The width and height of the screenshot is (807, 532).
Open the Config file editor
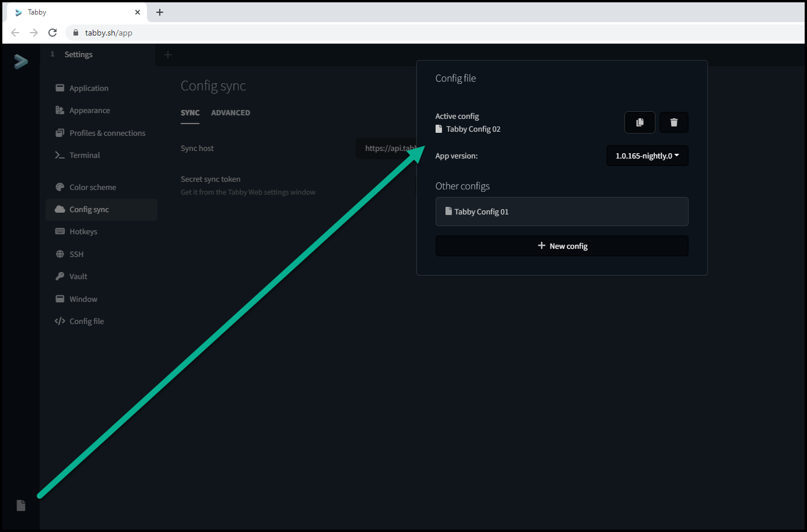click(86, 321)
